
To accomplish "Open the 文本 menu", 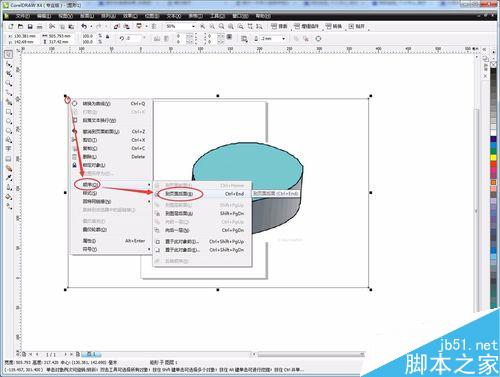I will pyautogui.click(x=174, y=16).
